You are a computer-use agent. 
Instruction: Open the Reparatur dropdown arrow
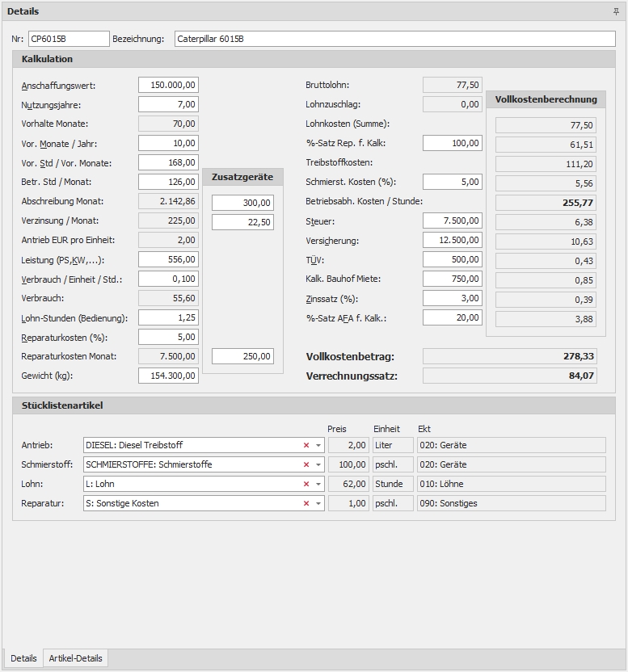click(318, 503)
